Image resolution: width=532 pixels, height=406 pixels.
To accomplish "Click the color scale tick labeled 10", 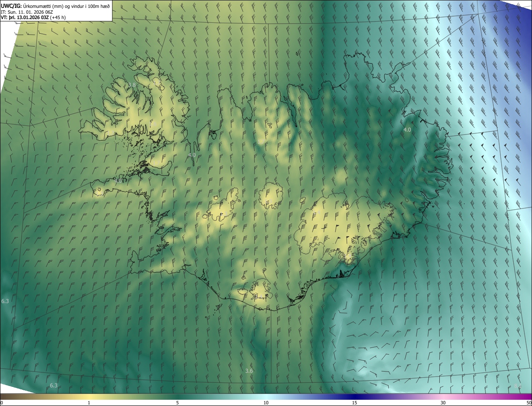I will pos(266,403).
